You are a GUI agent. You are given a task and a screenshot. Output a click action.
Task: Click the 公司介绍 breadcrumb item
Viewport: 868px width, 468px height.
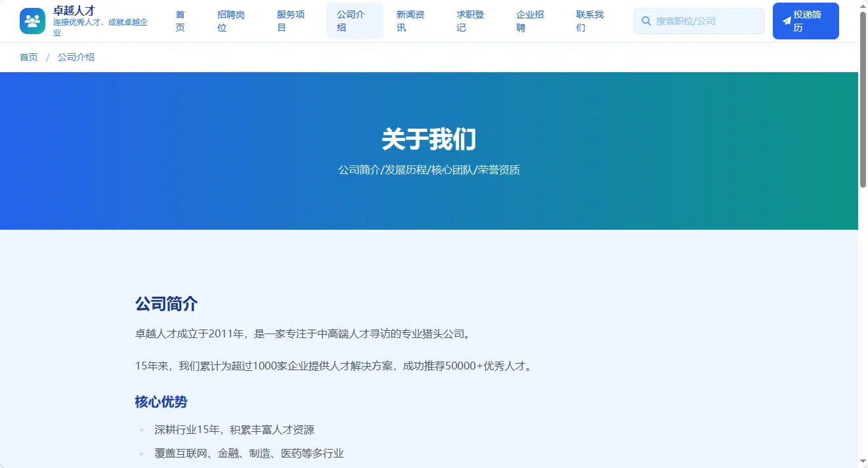[x=76, y=57]
